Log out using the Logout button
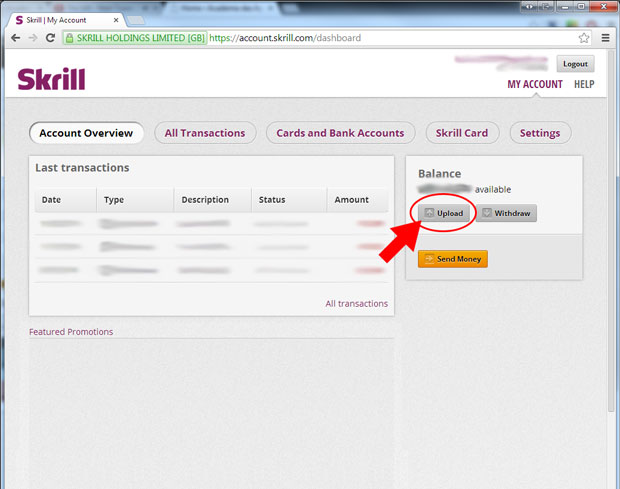620x489 pixels. click(x=575, y=64)
